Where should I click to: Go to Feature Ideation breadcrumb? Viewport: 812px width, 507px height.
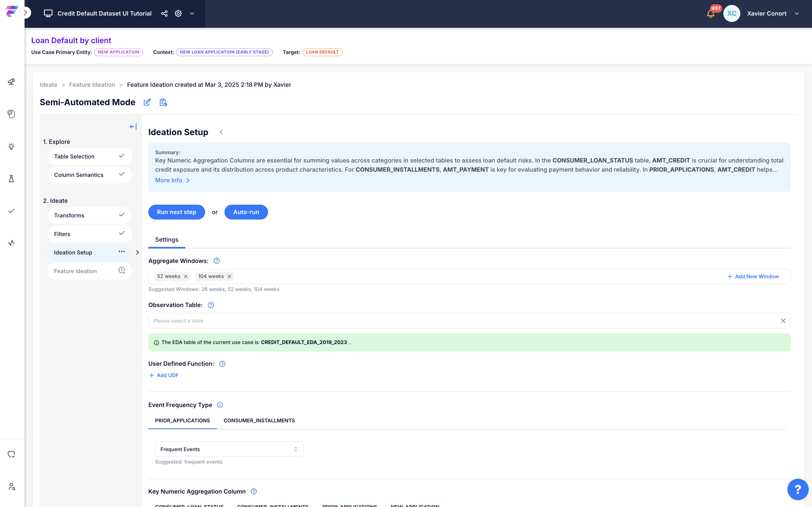pos(92,84)
